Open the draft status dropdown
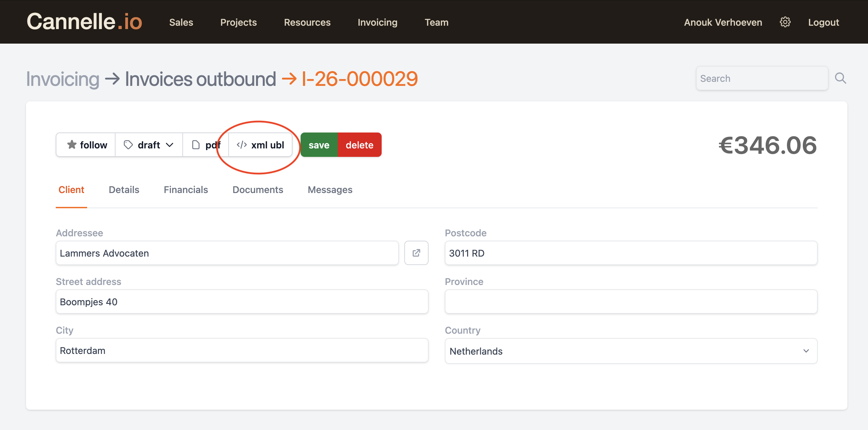 149,145
